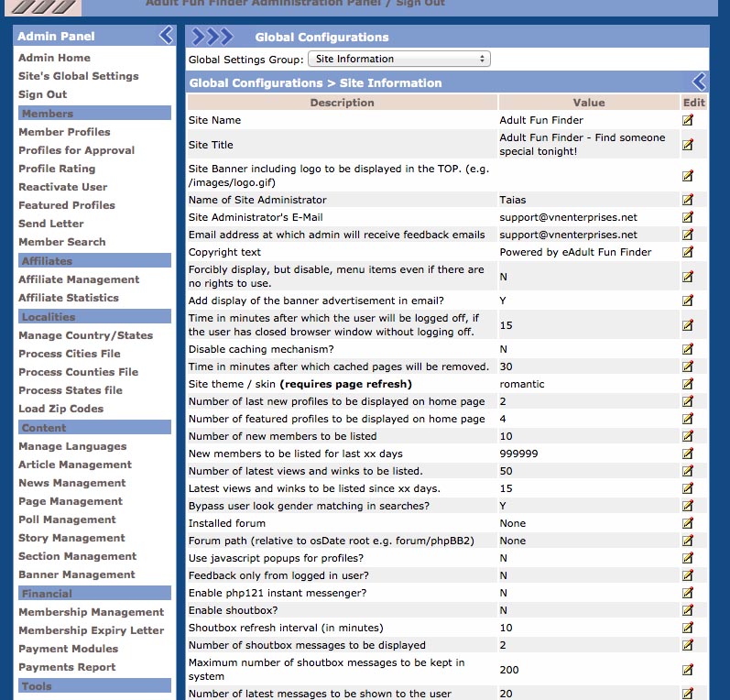Edit Number of new members listed
Screen dimensions: 730x700
[688, 436]
